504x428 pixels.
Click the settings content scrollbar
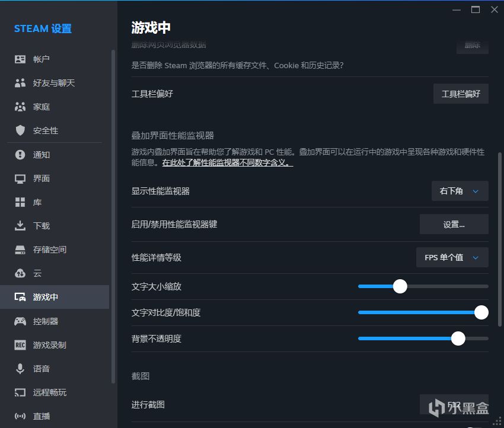(499, 239)
